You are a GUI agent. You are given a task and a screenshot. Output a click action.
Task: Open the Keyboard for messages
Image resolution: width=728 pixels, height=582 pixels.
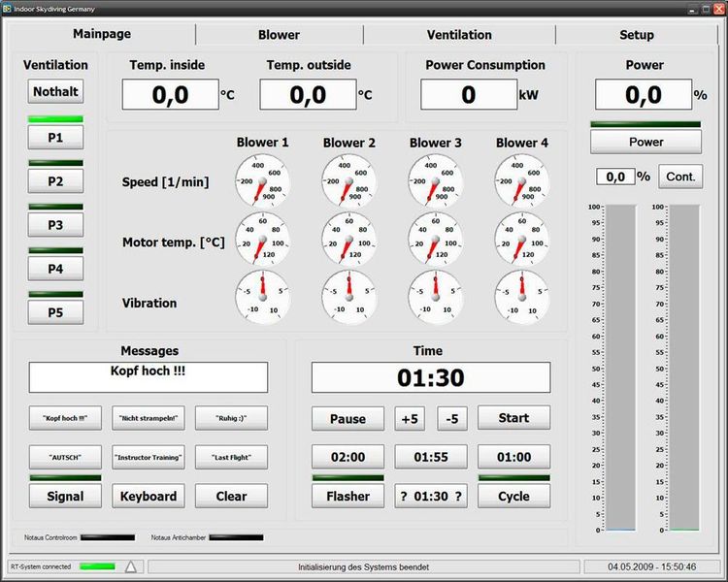coord(149,496)
